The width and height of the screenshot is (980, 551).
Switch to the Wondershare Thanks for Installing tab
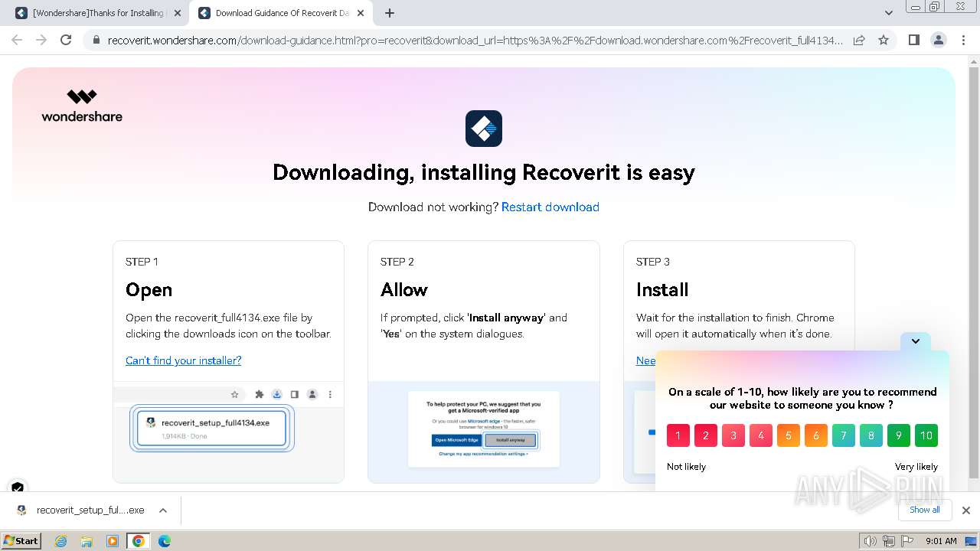coord(97,13)
